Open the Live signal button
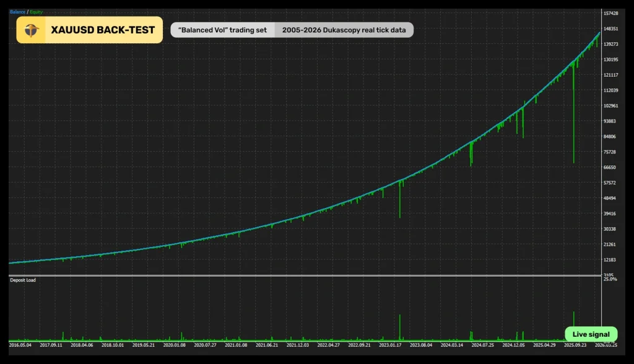This screenshot has height=364, width=634. coord(591,334)
